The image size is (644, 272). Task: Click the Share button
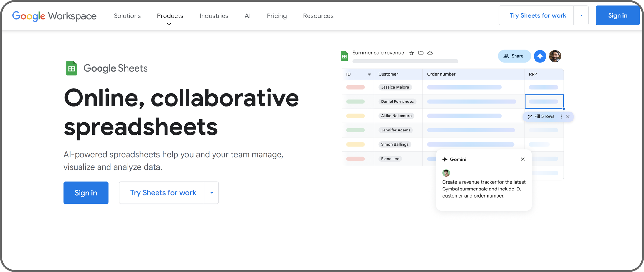[514, 56]
